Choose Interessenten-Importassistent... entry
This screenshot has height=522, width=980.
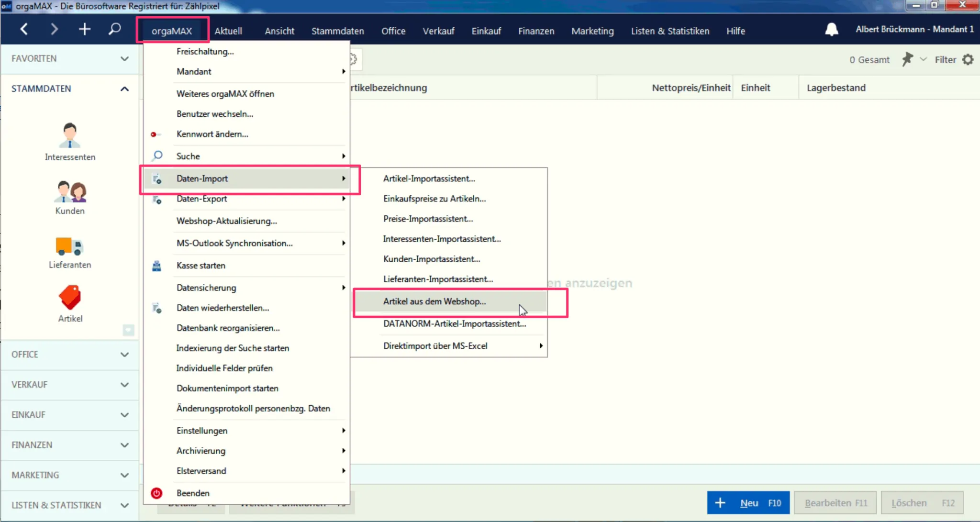(x=450, y=239)
